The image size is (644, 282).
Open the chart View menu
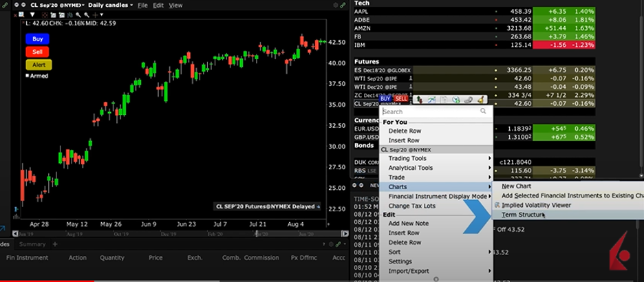[x=175, y=5]
